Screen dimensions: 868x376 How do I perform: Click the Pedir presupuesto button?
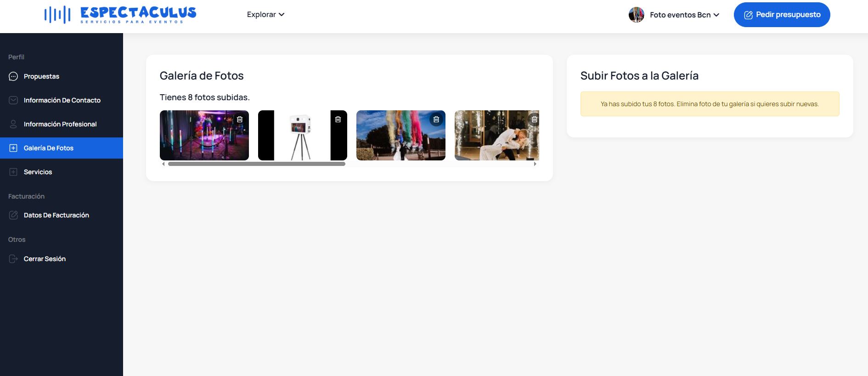coord(782,15)
